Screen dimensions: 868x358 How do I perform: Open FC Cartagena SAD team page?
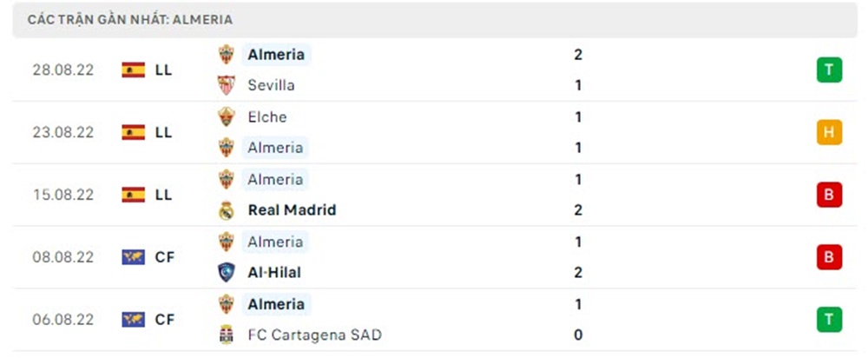[x=314, y=335]
